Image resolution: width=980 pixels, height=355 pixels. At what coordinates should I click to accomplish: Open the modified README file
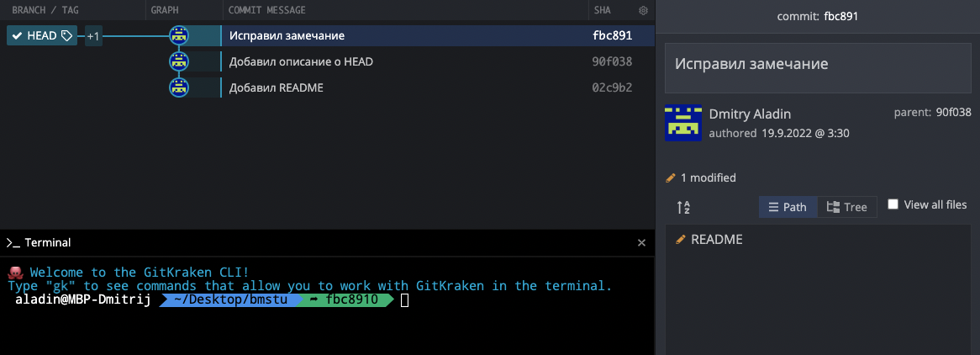pos(716,240)
